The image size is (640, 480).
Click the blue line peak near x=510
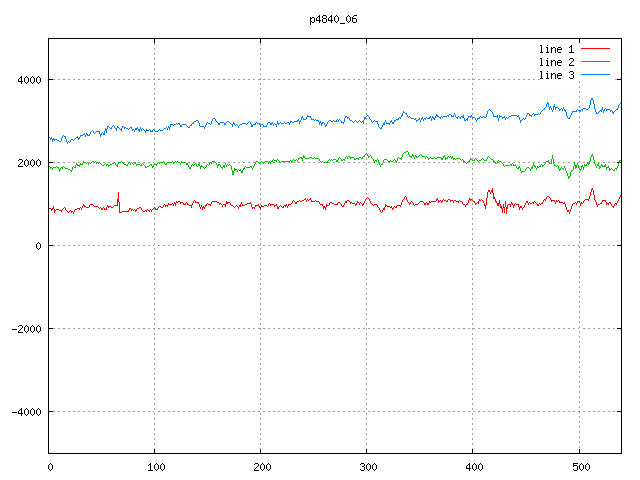(592, 101)
